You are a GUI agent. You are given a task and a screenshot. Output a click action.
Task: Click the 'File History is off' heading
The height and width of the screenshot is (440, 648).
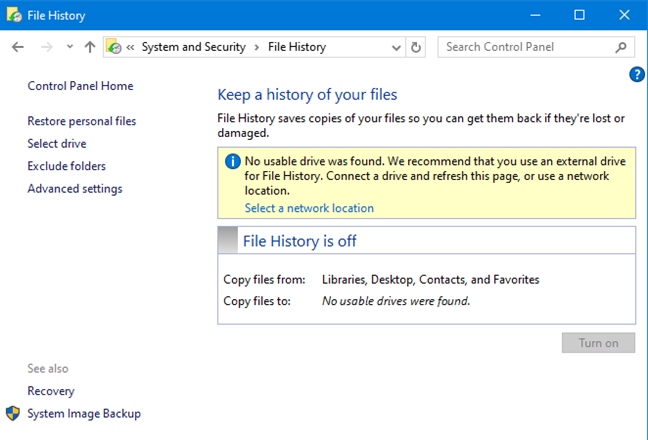tap(300, 241)
